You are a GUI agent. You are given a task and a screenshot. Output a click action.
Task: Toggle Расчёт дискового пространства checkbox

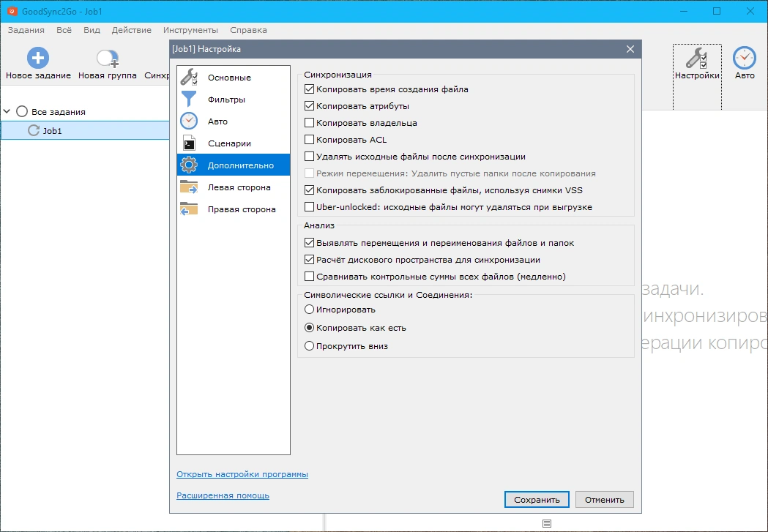coord(309,259)
